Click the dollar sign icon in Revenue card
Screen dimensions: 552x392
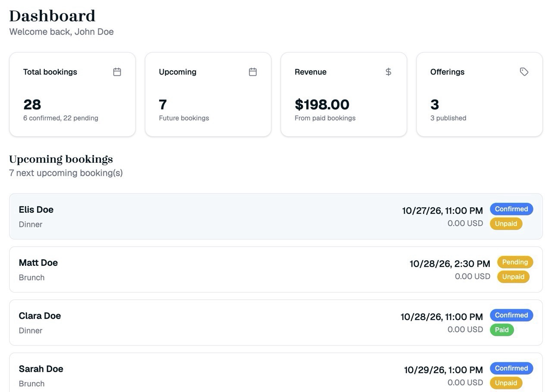[388, 72]
